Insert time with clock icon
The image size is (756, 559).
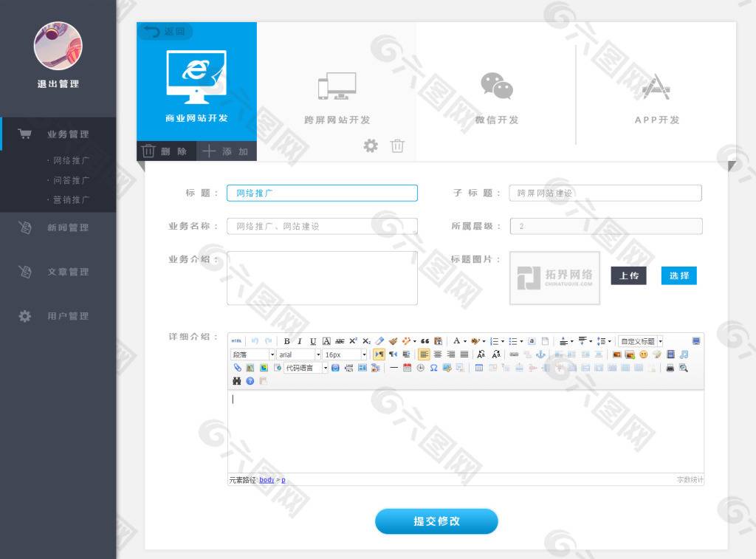click(420, 368)
